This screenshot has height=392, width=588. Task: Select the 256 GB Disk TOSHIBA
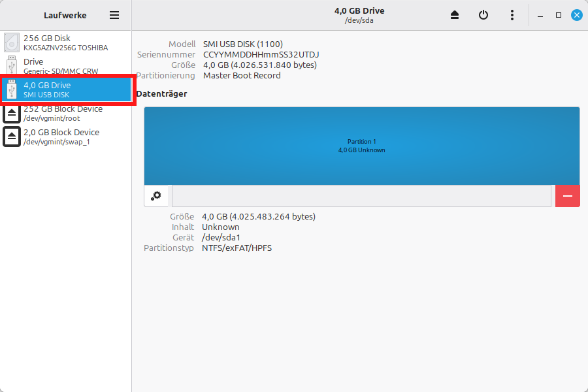click(65, 42)
